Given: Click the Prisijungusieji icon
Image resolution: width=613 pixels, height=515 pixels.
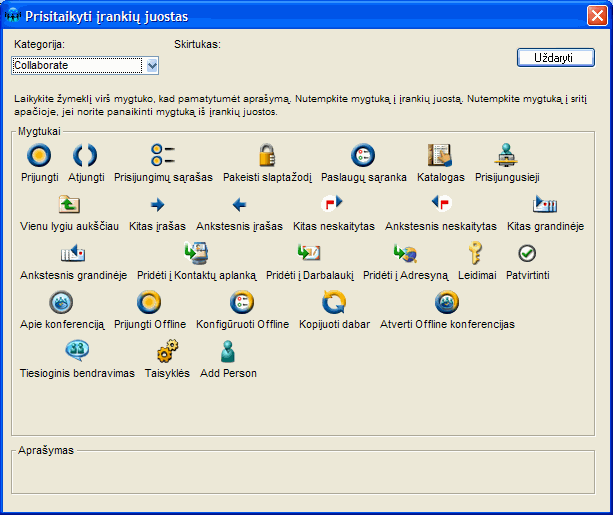Looking at the screenshot, I should pyautogui.click(x=507, y=156).
